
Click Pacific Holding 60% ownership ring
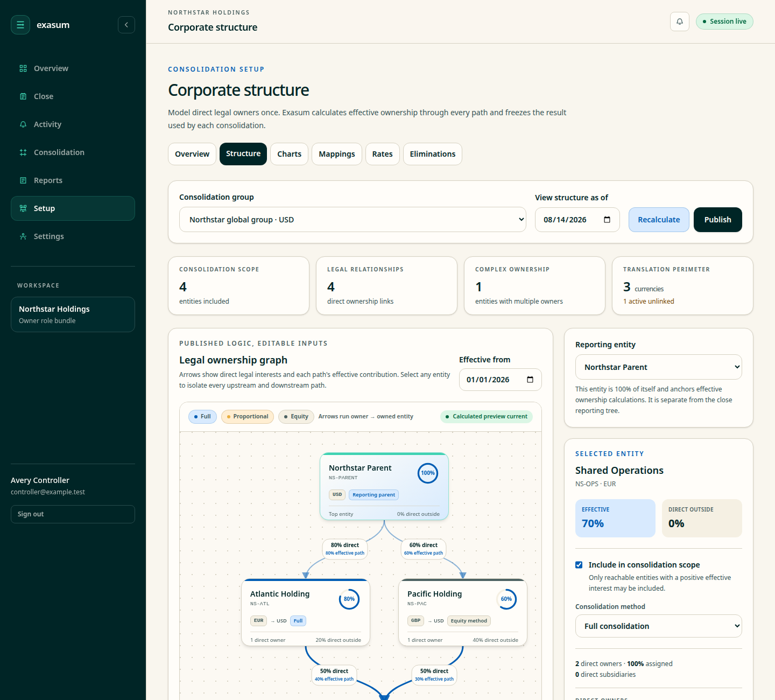(506, 599)
